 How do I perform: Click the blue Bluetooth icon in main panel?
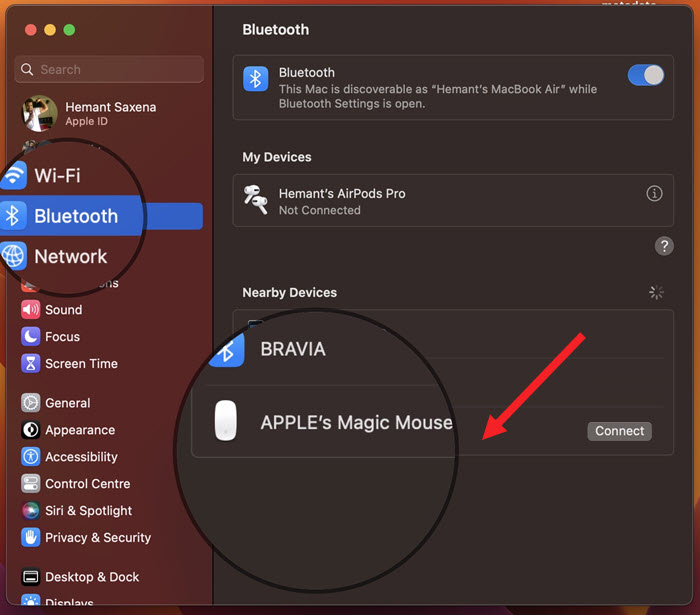255,79
